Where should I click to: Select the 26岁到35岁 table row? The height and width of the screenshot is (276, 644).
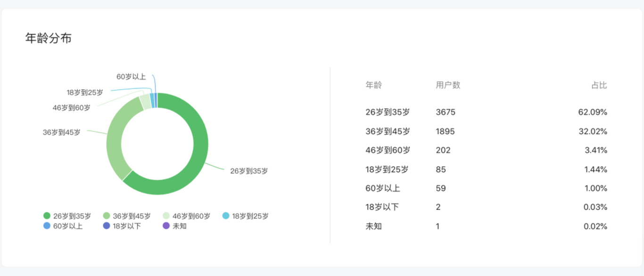[486, 112]
